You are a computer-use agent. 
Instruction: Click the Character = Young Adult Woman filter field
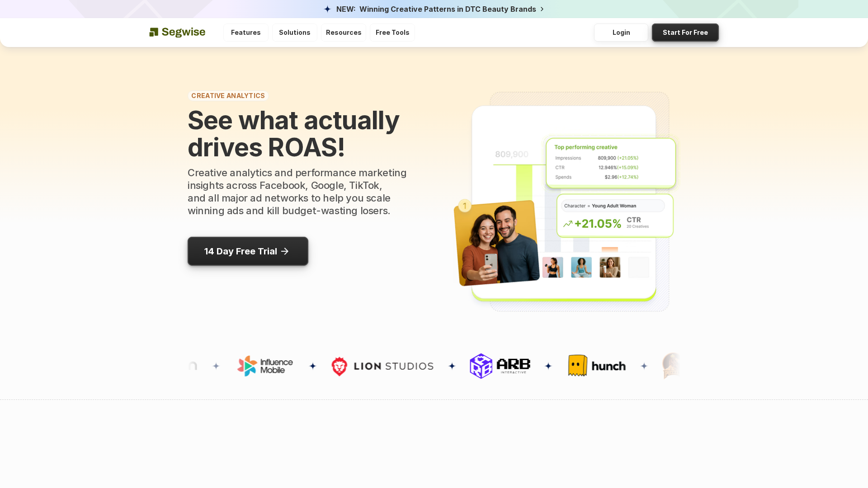(613, 206)
